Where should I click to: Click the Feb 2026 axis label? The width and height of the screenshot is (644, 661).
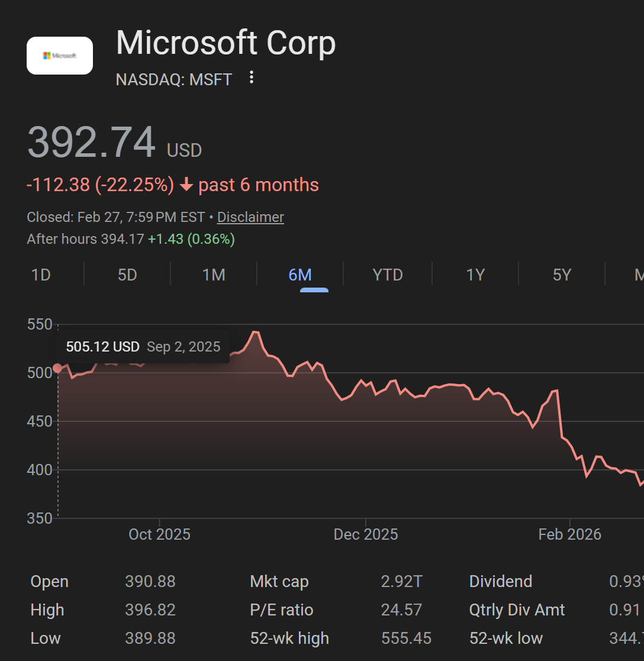tap(569, 534)
